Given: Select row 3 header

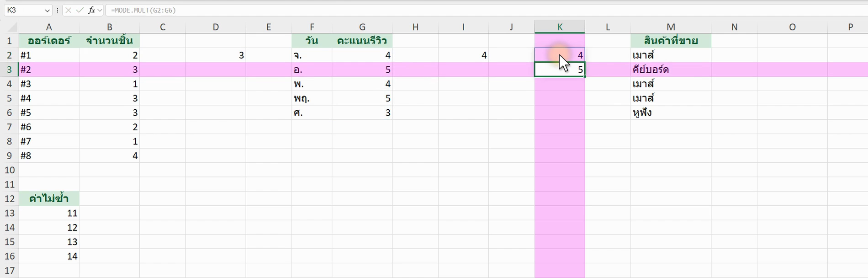Looking at the screenshot, I should 9,69.
